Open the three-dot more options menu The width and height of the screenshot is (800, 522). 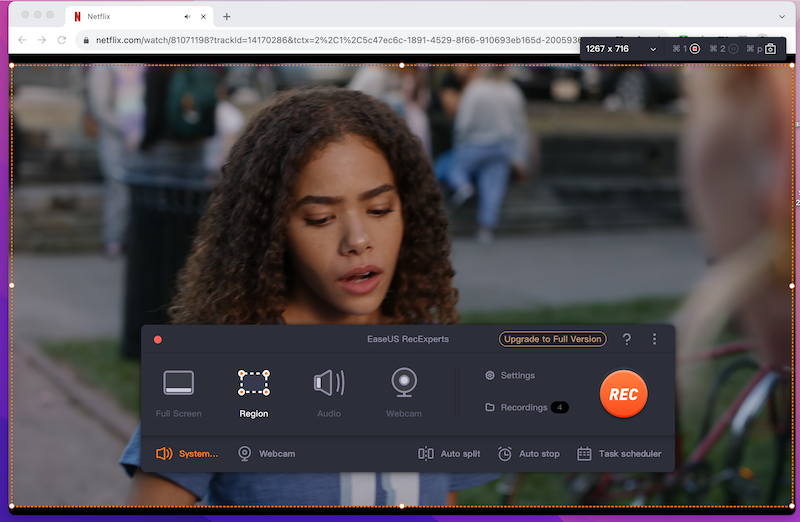coord(654,339)
